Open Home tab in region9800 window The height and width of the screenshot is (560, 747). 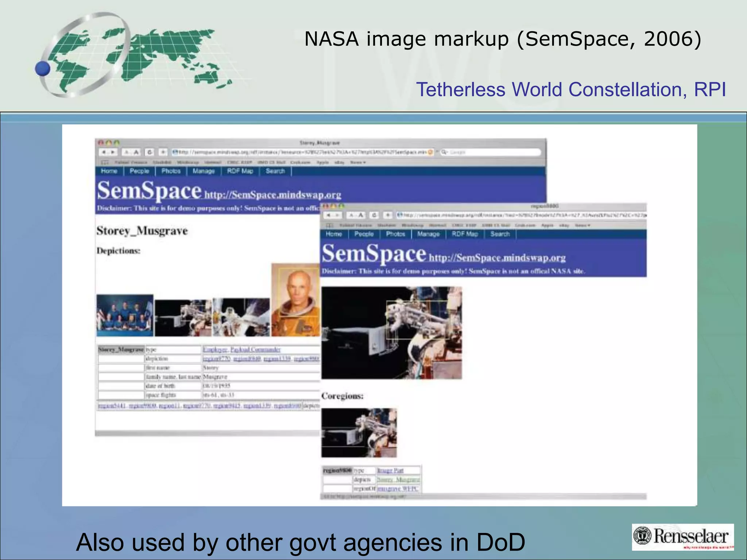coord(334,234)
